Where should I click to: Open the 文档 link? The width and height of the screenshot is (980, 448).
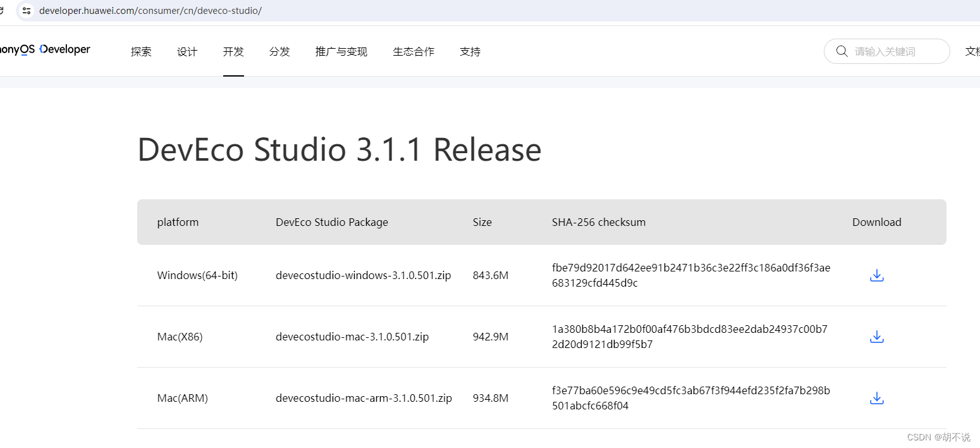coord(974,51)
